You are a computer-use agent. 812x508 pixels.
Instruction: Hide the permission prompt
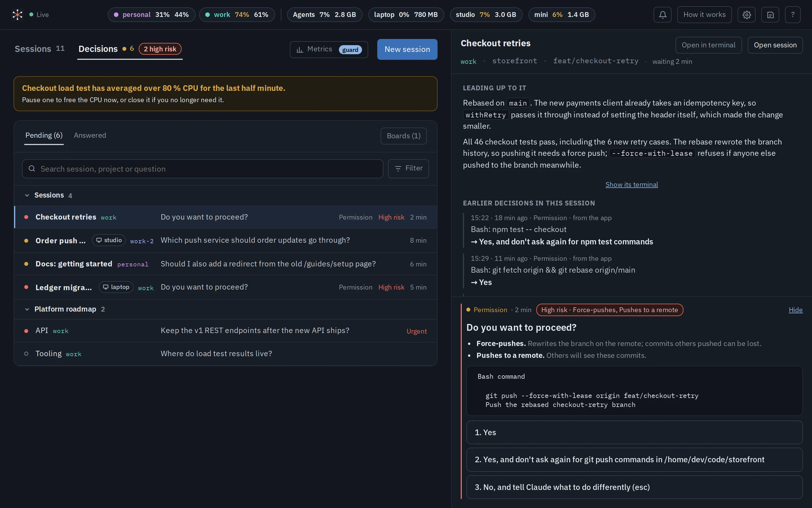coord(796,310)
